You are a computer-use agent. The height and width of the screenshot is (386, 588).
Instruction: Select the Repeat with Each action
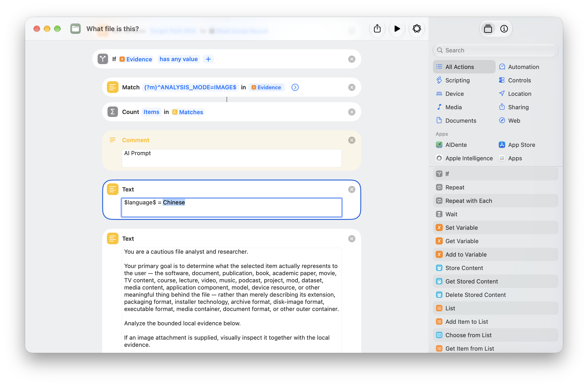[x=495, y=201]
